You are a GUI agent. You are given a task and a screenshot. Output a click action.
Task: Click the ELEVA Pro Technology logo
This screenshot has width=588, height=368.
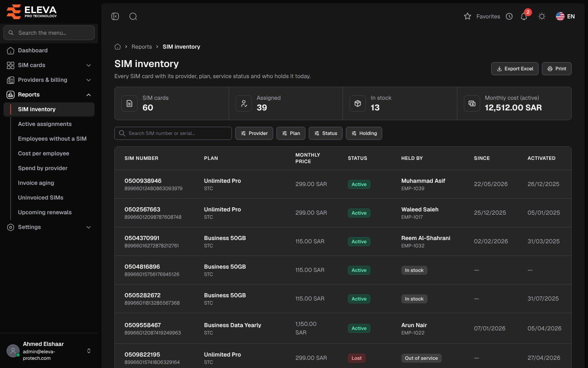click(31, 11)
